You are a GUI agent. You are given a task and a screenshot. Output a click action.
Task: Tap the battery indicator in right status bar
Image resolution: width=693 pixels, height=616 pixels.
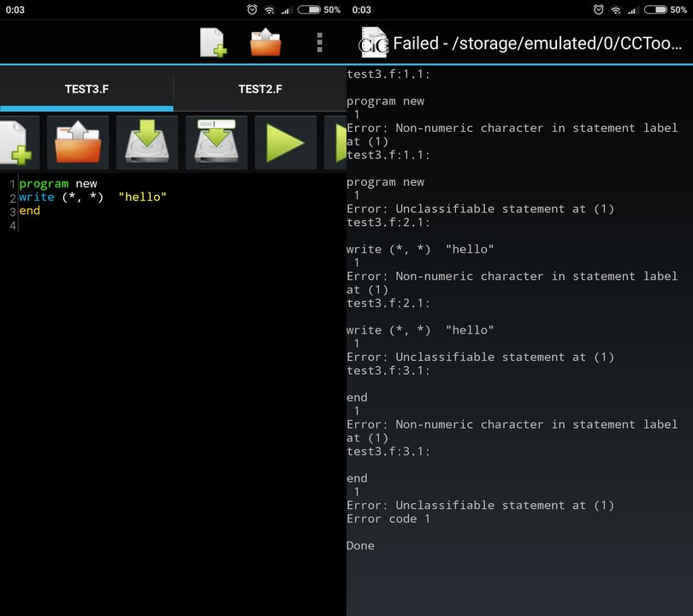655,9
